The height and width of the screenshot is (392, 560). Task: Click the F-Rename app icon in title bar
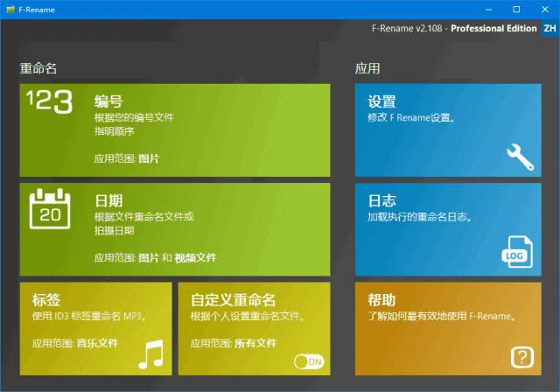(10, 10)
